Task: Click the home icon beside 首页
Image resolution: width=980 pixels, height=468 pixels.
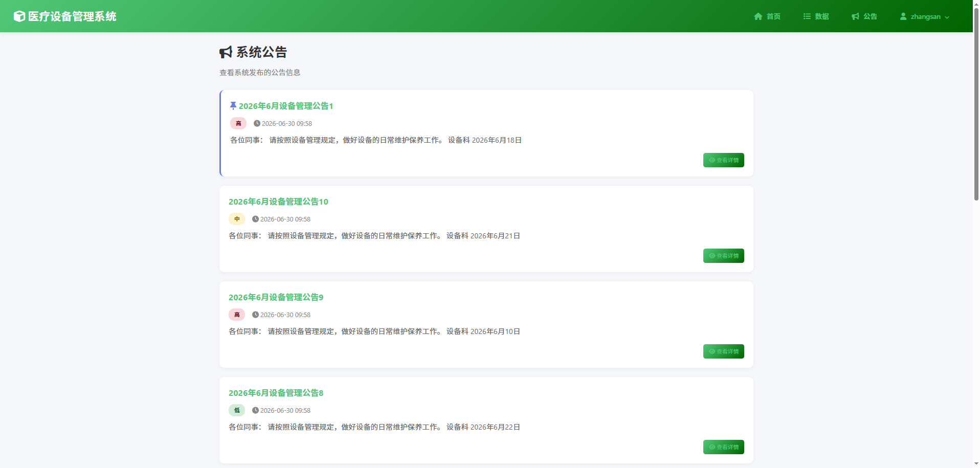Action: (x=758, y=16)
